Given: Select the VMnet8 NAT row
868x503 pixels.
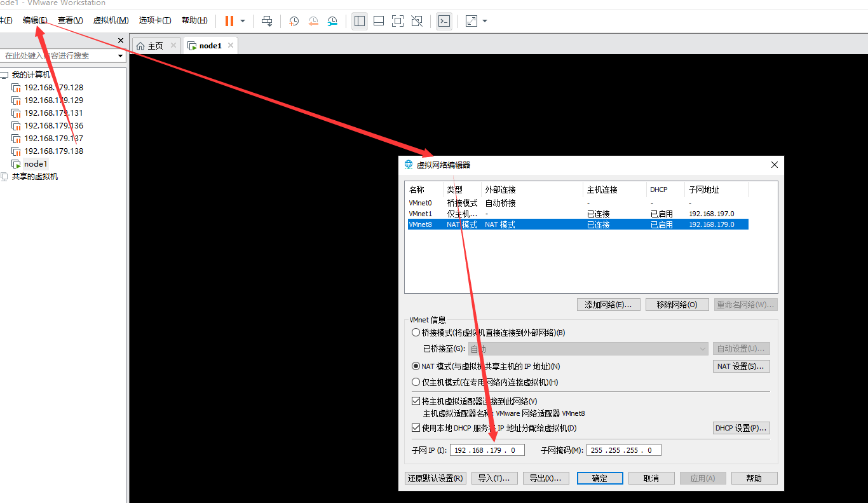Looking at the screenshot, I should (x=578, y=224).
